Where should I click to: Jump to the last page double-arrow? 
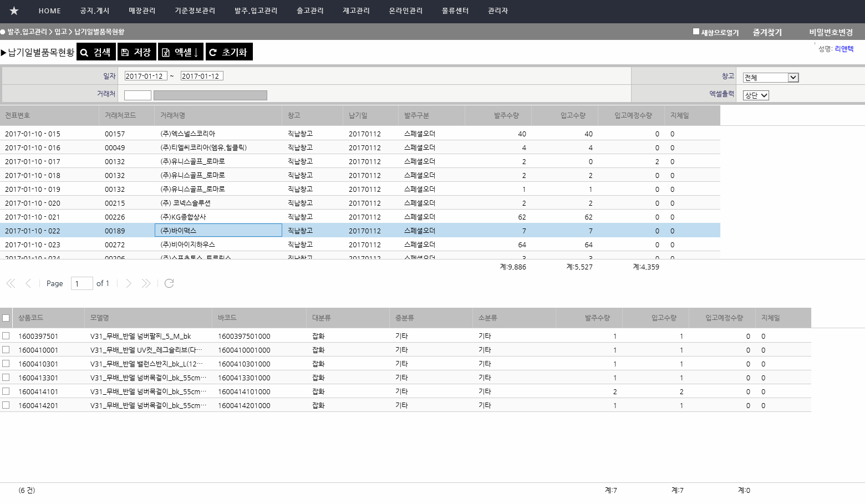(146, 283)
